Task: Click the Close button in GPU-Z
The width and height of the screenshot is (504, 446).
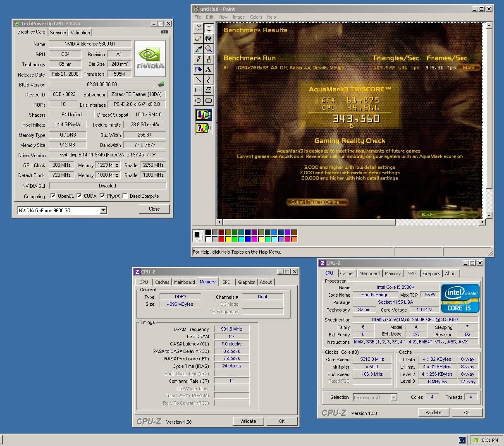Action: coord(154,209)
